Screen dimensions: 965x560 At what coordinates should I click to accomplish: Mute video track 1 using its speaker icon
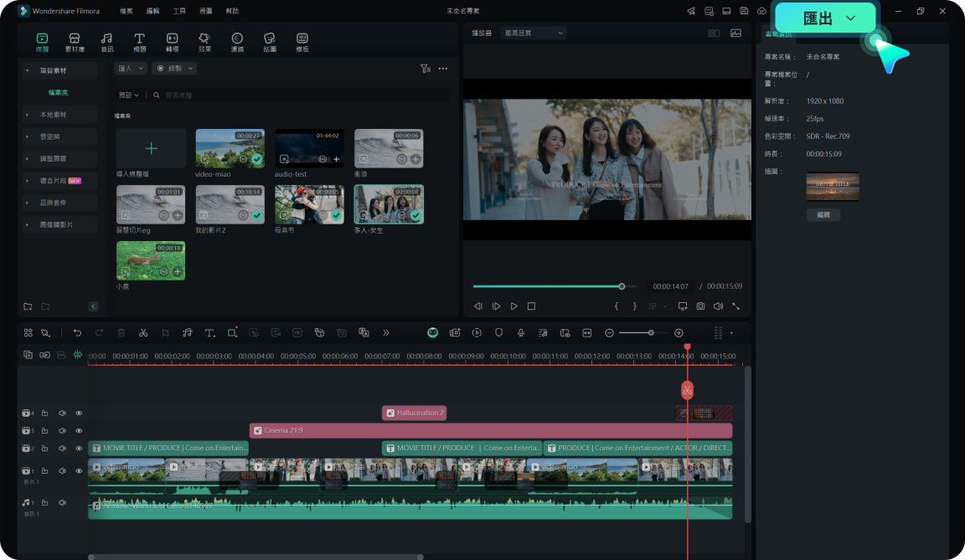62,471
